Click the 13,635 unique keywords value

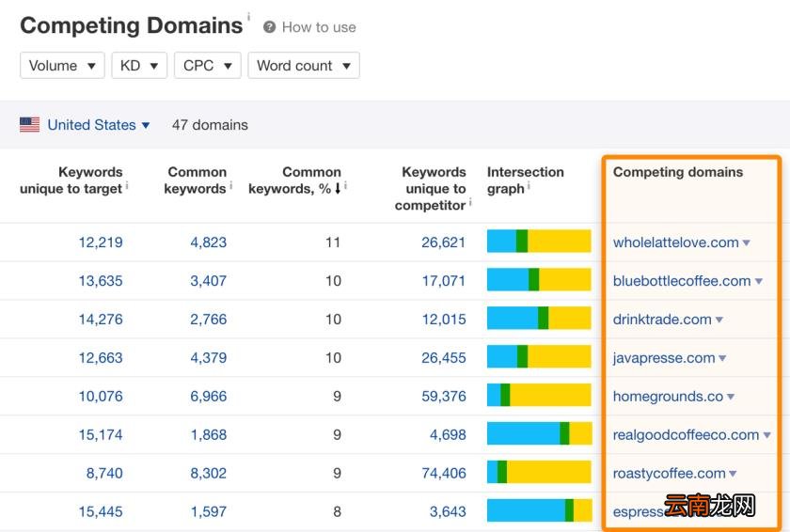coord(101,281)
